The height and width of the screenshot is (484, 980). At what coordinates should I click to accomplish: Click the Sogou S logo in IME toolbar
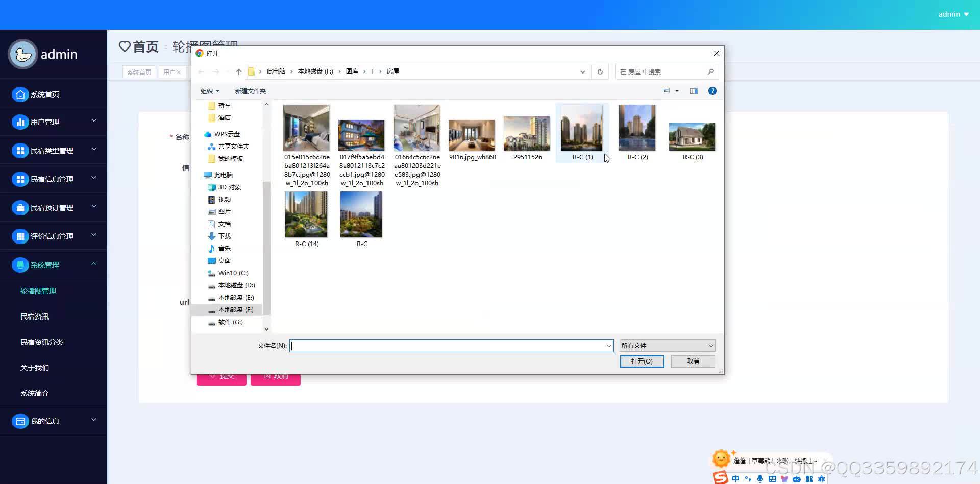click(x=721, y=477)
